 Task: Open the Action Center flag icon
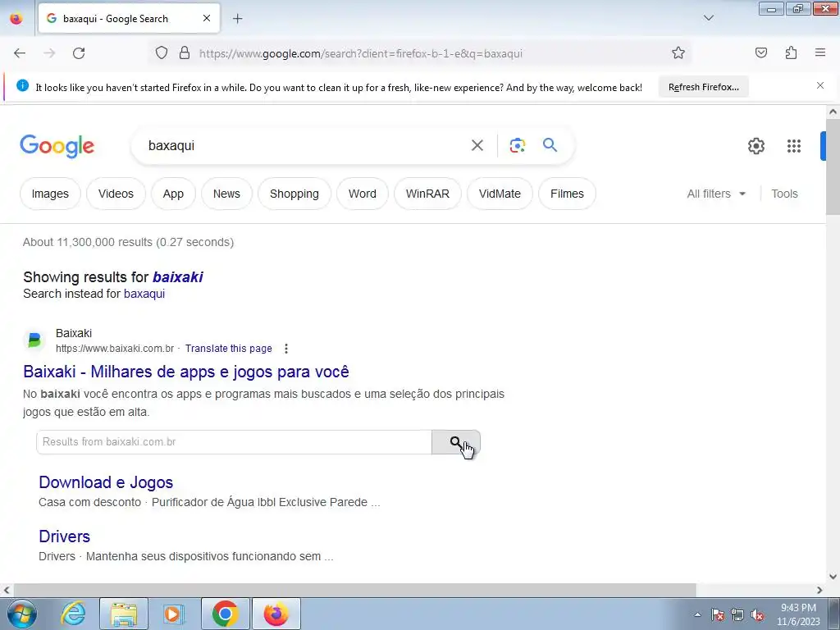[717, 614]
